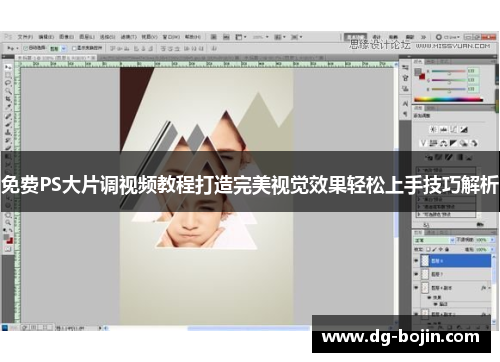Switch to the active document tab

(55, 58)
